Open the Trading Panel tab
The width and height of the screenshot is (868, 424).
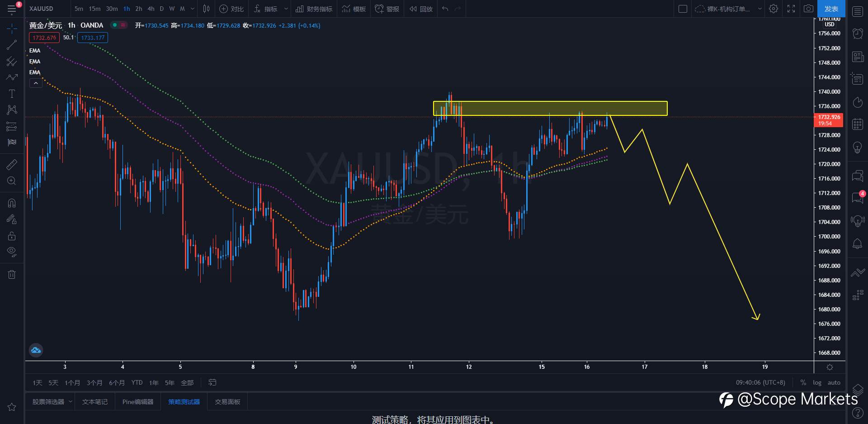(x=227, y=402)
